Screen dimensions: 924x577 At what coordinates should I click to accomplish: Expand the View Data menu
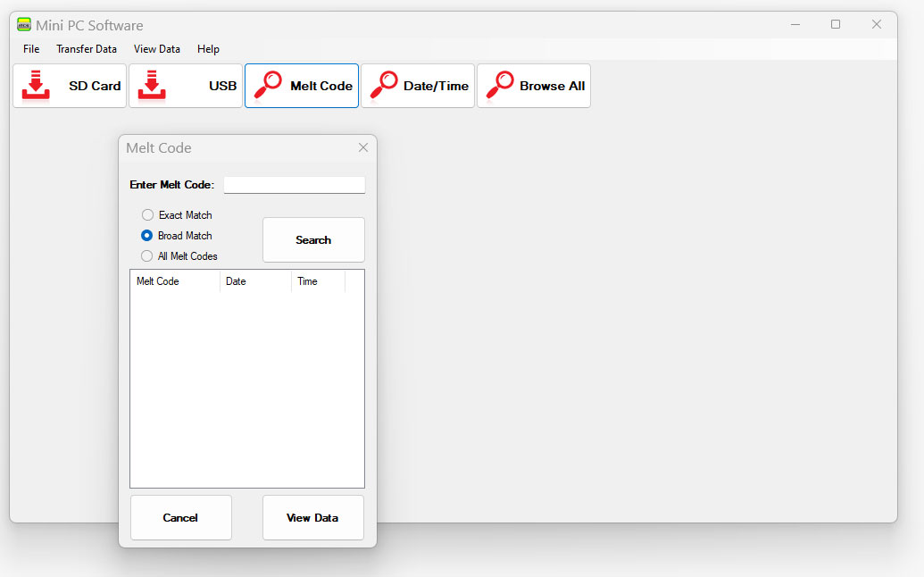[x=156, y=49]
